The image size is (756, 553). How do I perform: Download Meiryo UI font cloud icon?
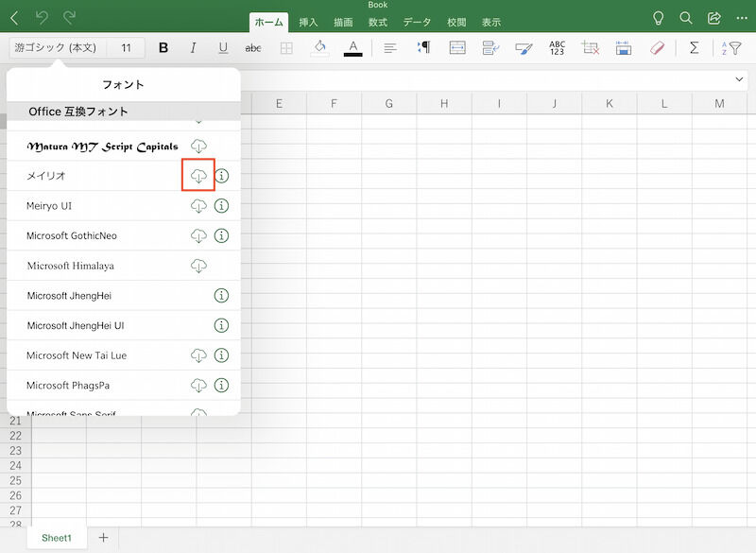198,206
